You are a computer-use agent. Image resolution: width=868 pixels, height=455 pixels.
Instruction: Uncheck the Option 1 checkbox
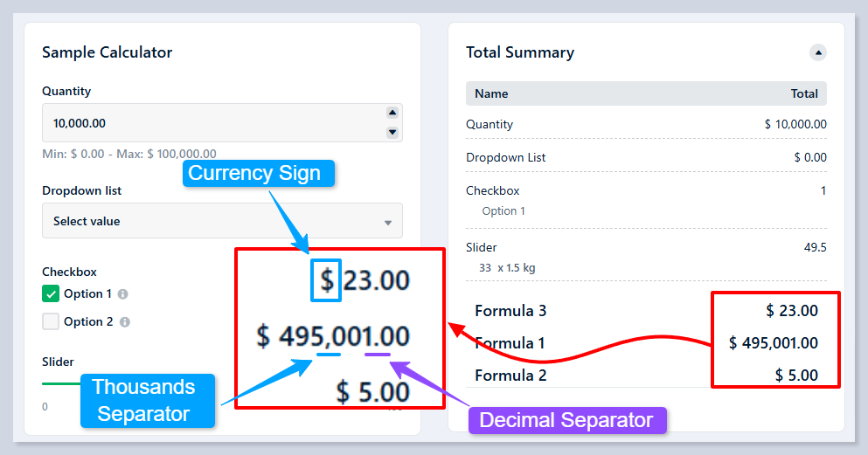point(51,294)
